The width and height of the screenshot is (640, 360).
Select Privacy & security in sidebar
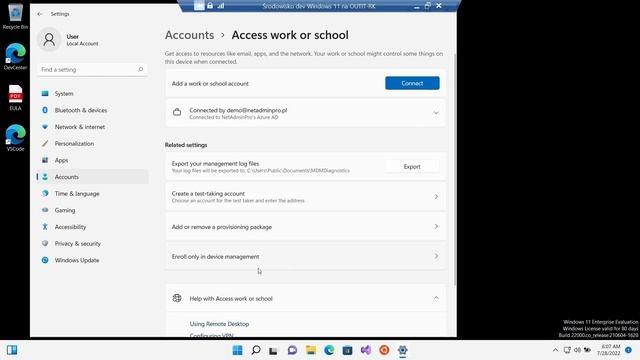click(x=93, y=244)
